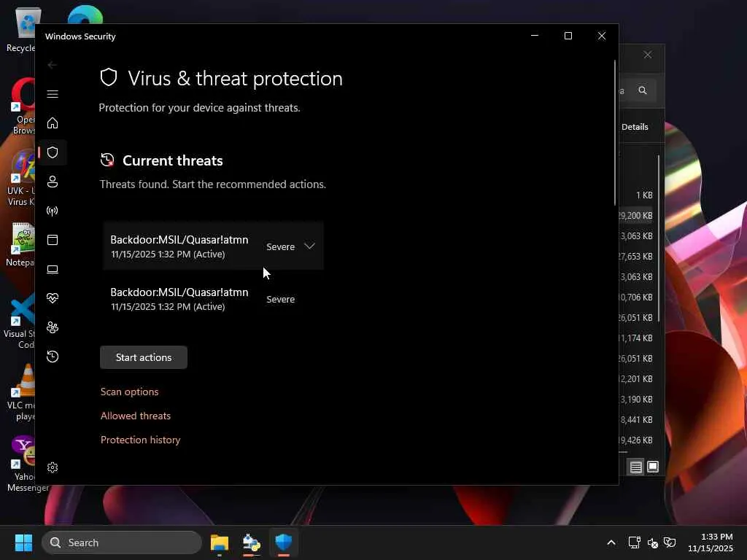Screen dimensions: 747x560
Task: Click the back arrow in Windows Security
Action: 53,65
